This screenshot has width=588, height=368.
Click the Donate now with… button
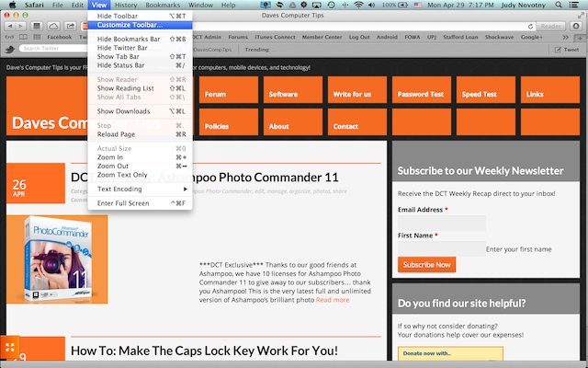point(450,353)
